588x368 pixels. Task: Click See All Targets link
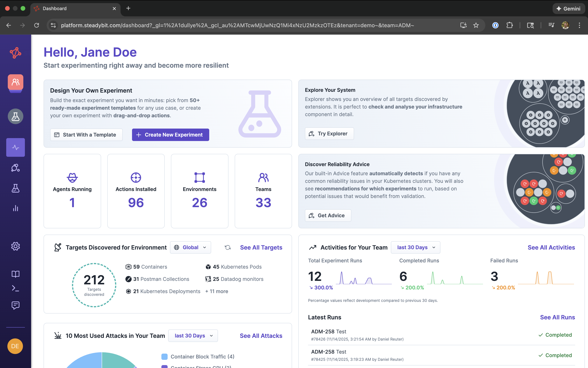point(261,248)
